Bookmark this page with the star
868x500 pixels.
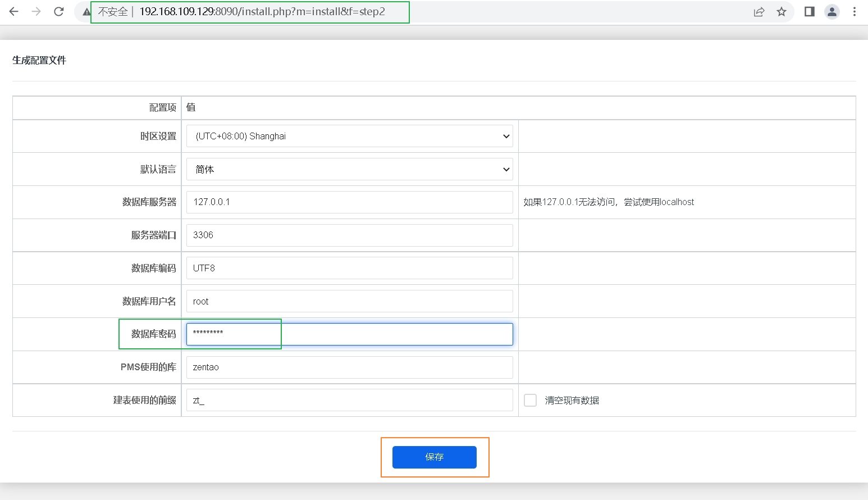(x=782, y=12)
